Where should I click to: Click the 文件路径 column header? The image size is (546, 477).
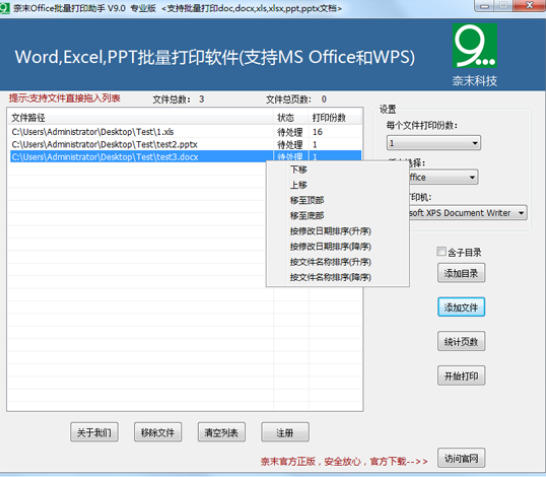[x=141, y=118]
